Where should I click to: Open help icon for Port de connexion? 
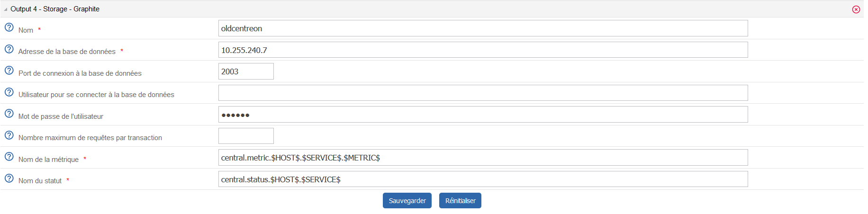(x=9, y=71)
